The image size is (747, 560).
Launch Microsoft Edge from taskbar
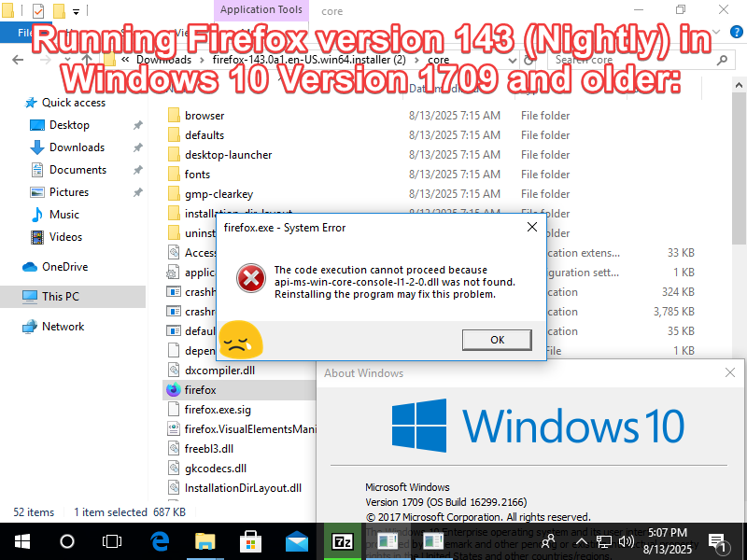point(160,541)
